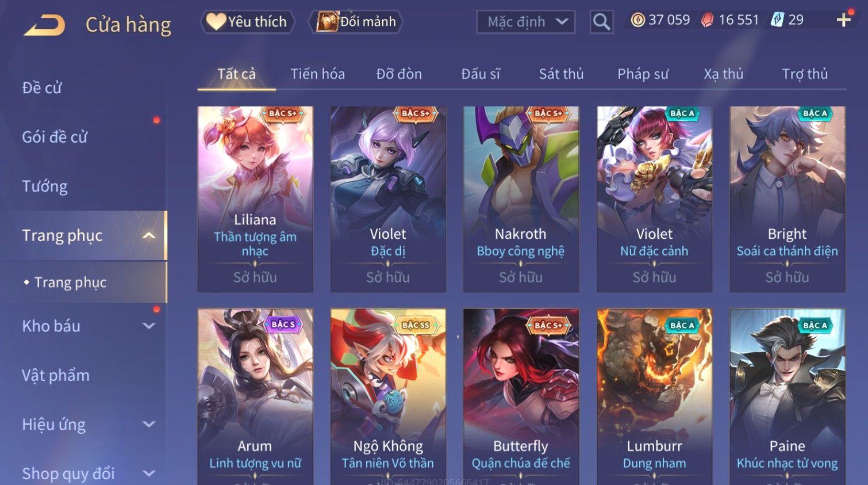Switch to the Tiến hóa tab
868x485 pixels.
(x=317, y=74)
